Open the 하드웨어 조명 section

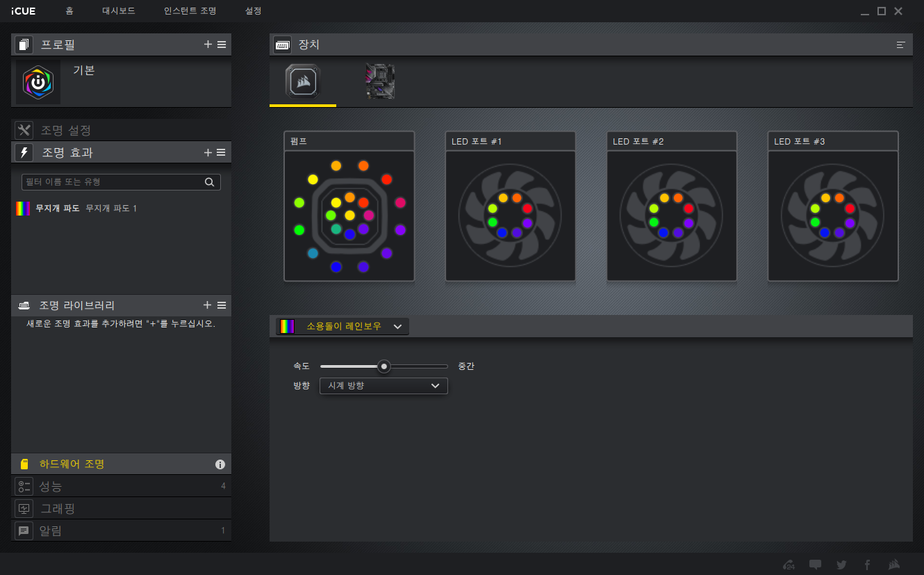click(x=122, y=464)
